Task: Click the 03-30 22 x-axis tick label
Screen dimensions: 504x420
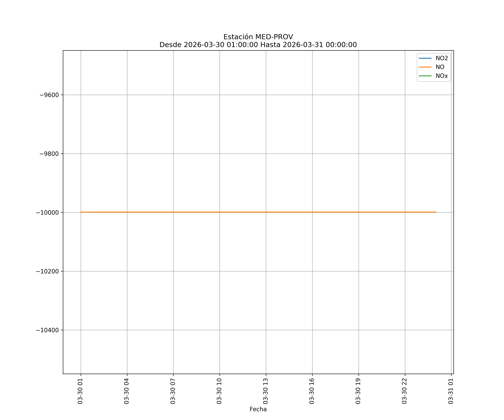Action: (x=405, y=391)
